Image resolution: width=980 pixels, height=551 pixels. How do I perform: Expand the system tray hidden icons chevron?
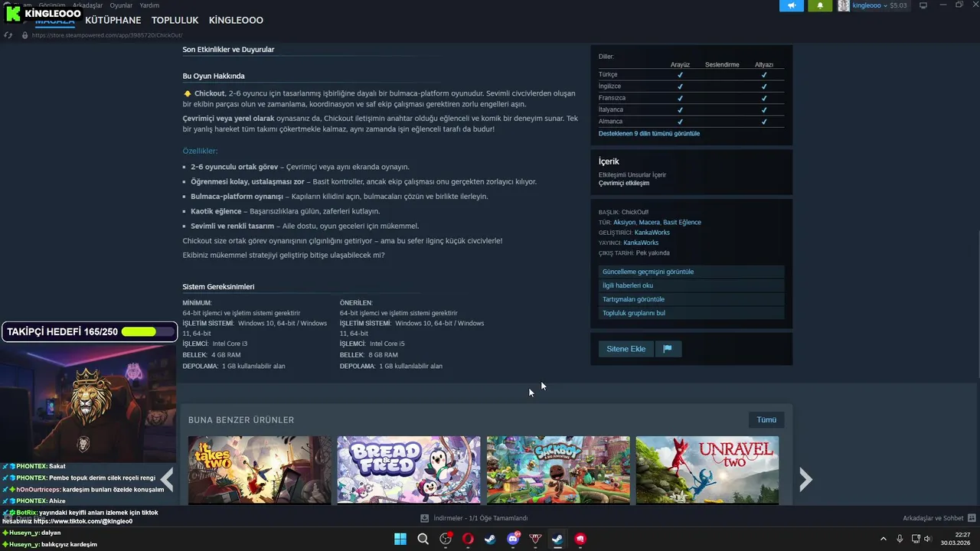click(x=884, y=539)
